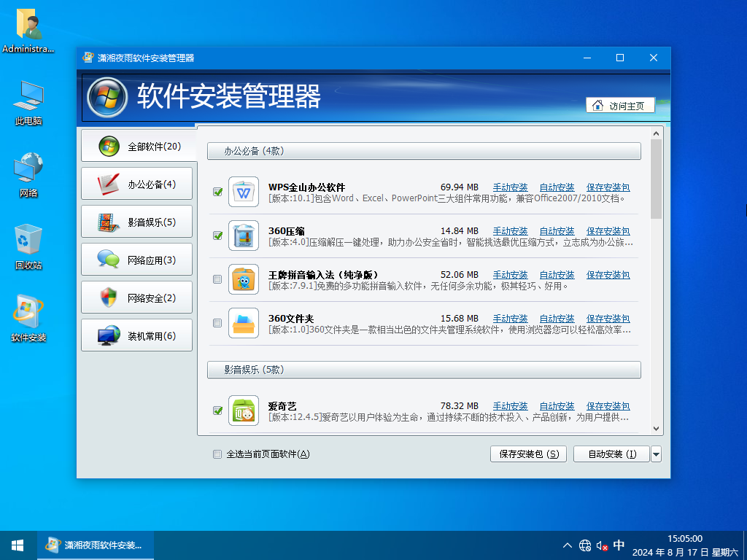747x560 pixels.
Task: Click the scrollbar up arrow
Action: [x=656, y=134]
